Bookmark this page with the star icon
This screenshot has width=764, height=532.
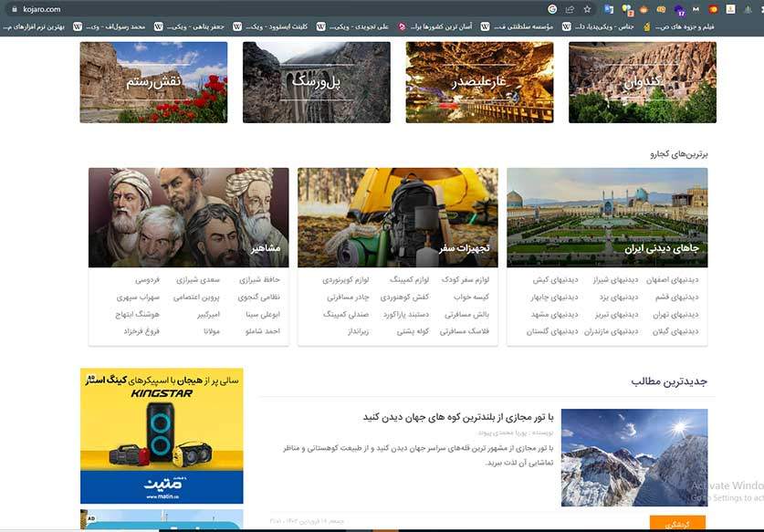(x=587, y=9)
